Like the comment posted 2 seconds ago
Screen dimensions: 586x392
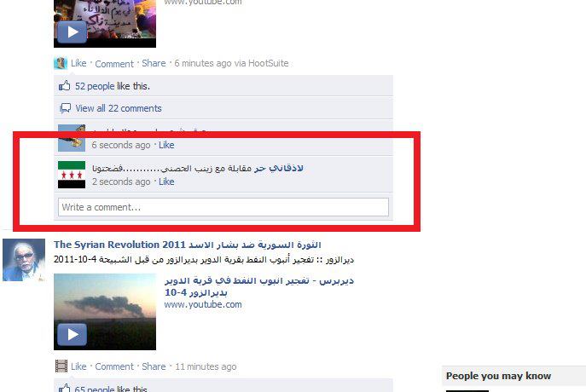tap(166, 182)
